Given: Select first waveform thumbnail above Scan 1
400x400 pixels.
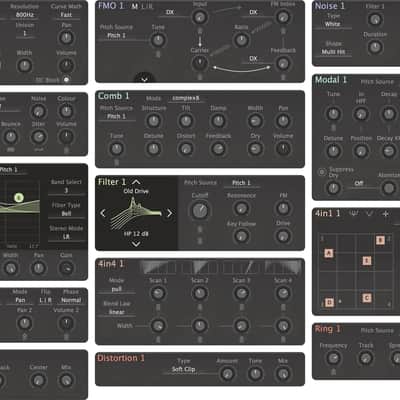Looking at the screenshot, I should coord(157,267).
